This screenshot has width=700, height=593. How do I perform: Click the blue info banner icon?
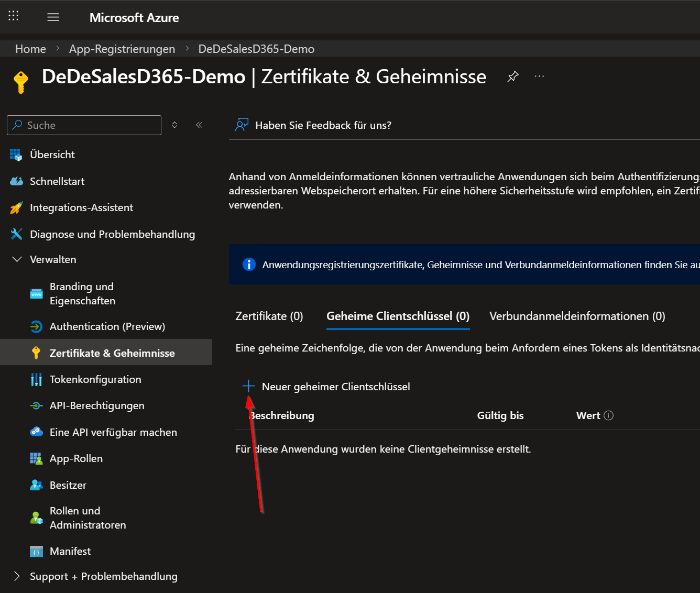coord(249,265)
